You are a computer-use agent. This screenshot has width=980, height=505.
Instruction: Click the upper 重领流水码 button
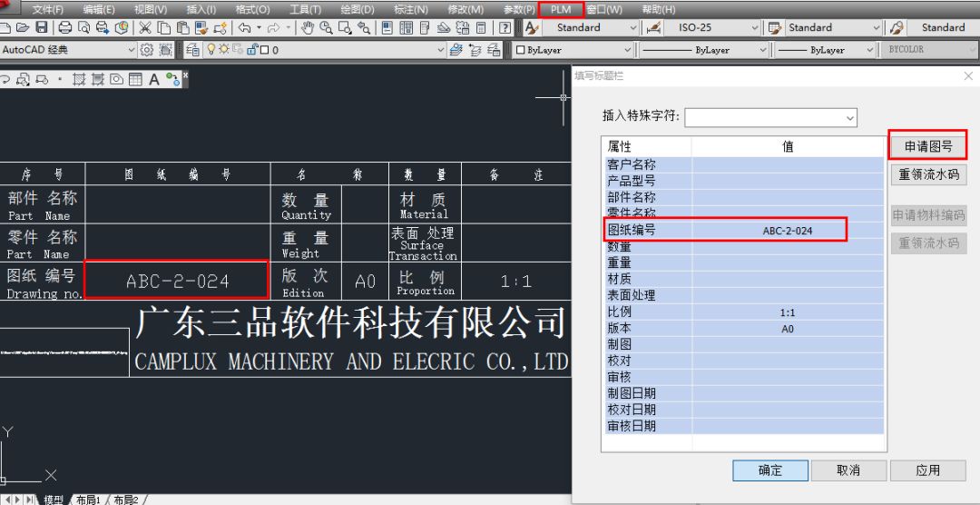(928, 174)
